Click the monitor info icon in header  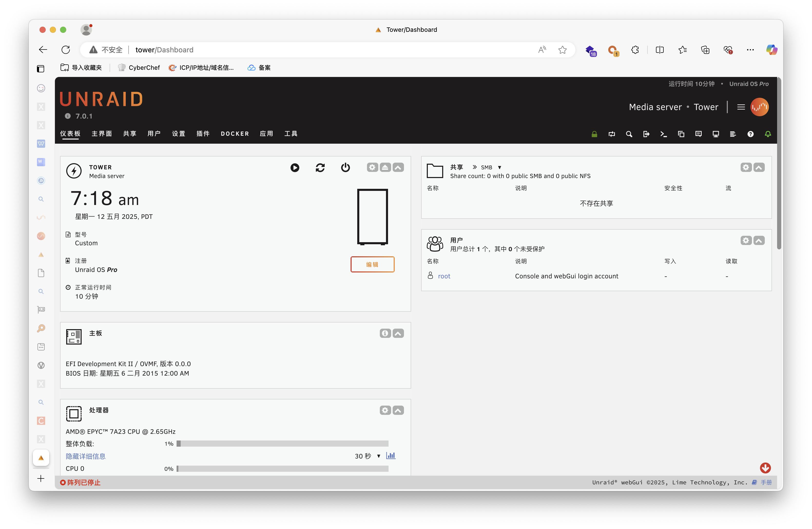point(716,134)
